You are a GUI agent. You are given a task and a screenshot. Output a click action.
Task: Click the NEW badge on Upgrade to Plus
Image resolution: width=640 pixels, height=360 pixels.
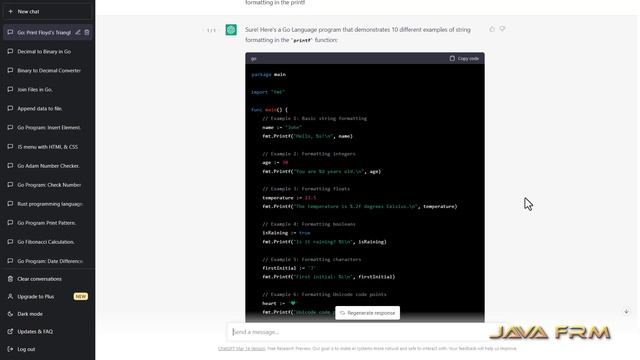pyautogui.click(x=80, y=296)
